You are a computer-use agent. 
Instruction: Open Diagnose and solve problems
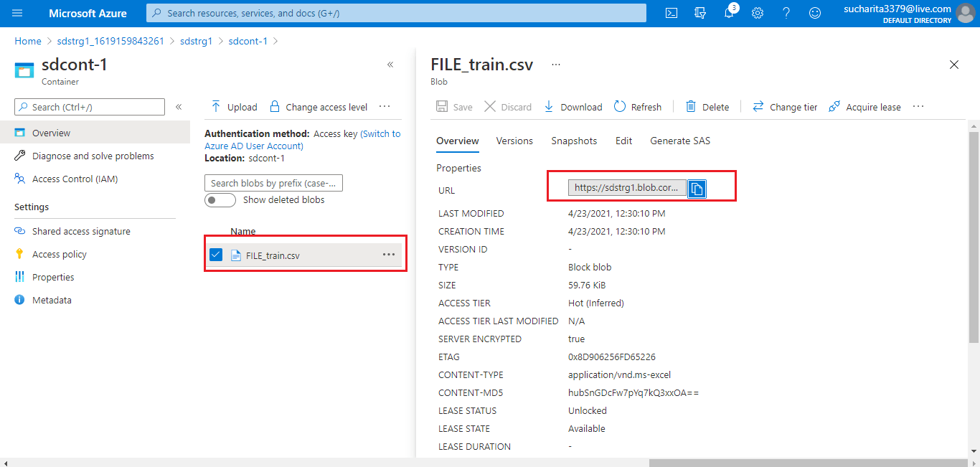tap(95, 156)
